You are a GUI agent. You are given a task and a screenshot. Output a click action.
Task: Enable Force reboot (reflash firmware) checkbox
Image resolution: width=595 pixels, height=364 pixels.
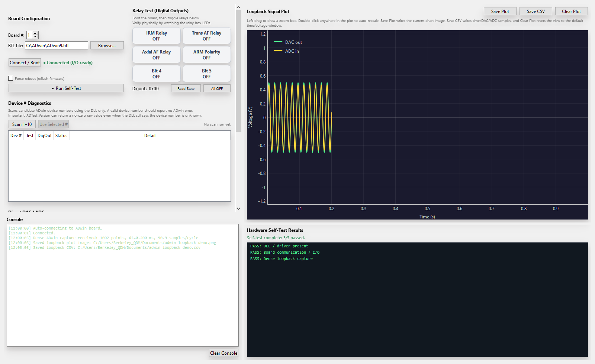point(11,78)
